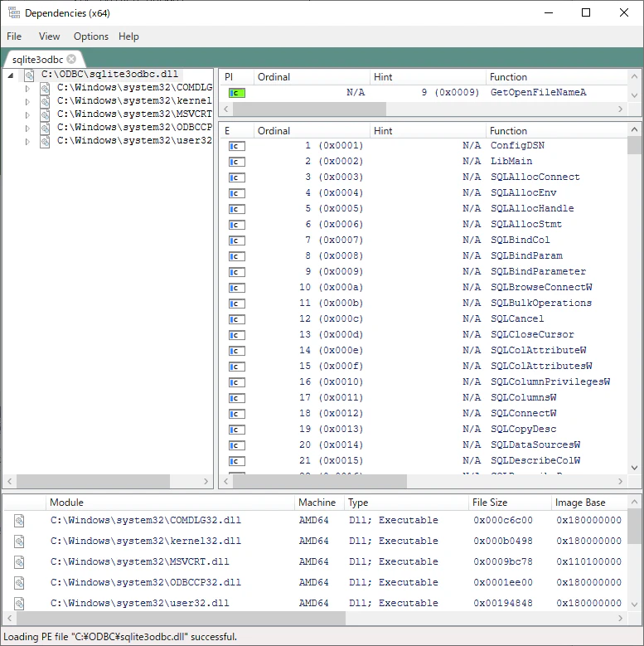This screenshot has height=646, width=644.
Task: Select the SQLCopyDesc function row
Action: point(423,430)
